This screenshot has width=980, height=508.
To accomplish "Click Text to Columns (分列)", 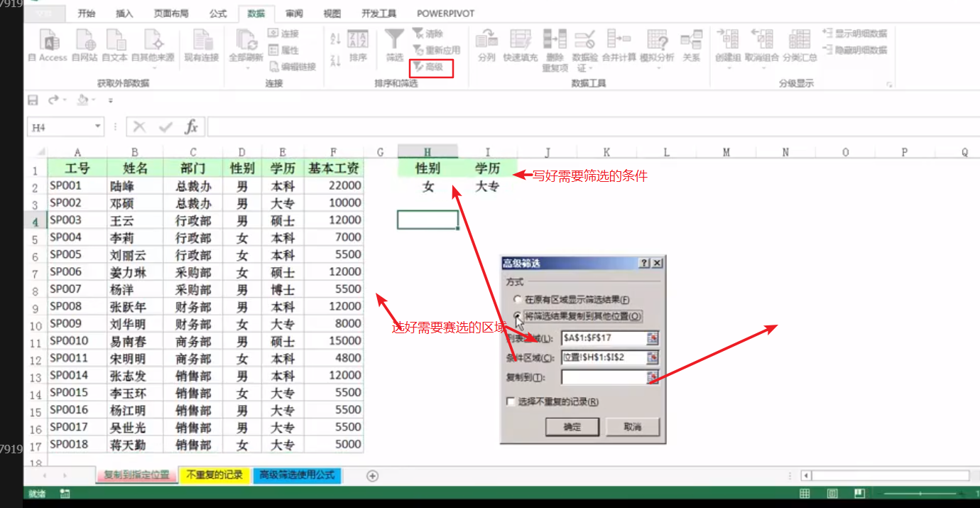I will (486, 45).
